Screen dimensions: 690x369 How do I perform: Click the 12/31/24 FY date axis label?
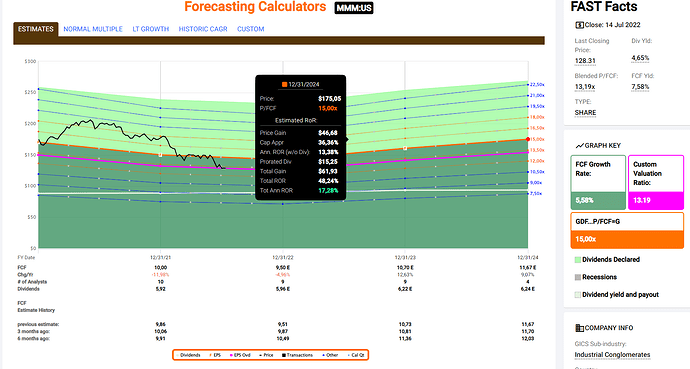(528, 257)
